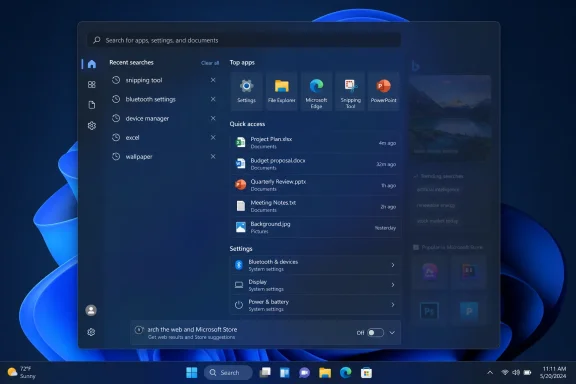
Task: Open search settings gear at sidebar bottom
Action: 91,332
